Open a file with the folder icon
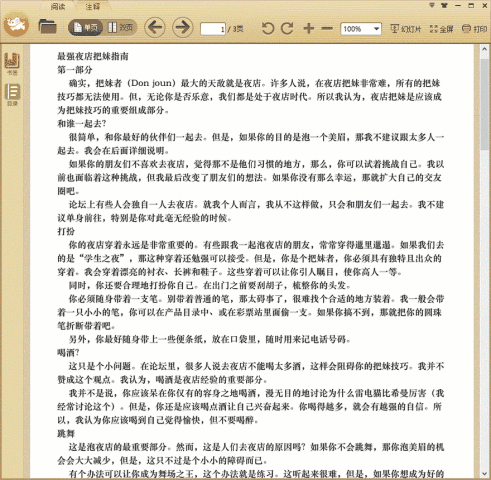 [x=47, y=27]
